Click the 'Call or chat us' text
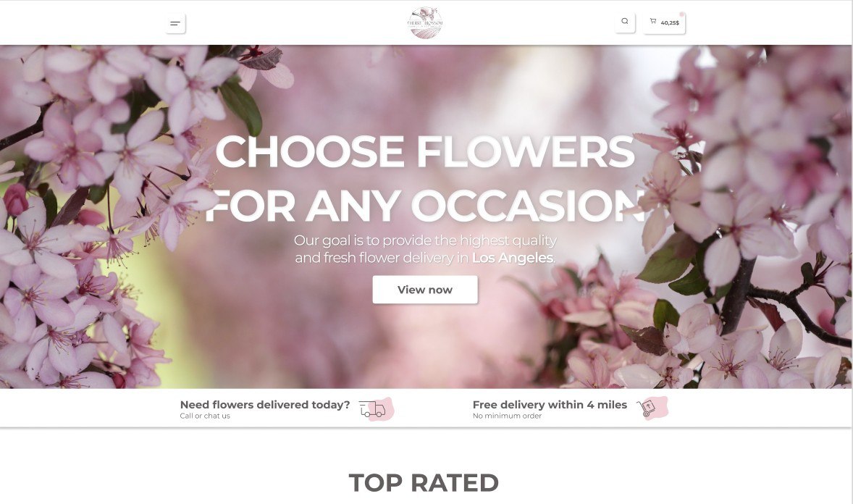This screenshot has width=853, height=504. (x=205, y=416)
